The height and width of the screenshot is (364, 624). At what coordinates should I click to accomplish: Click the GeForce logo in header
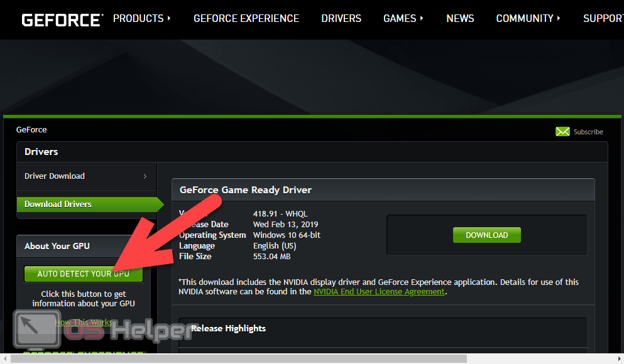tap(62, 19)
